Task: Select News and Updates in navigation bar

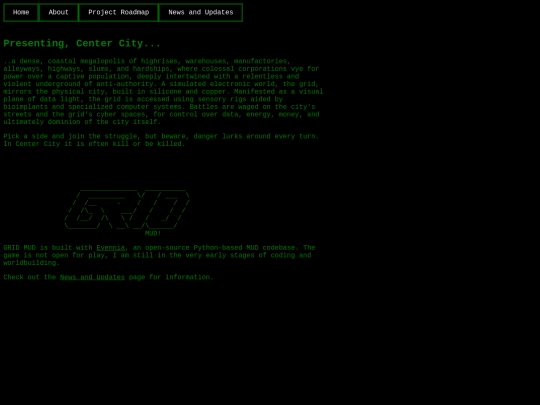Action: tap(201, 12)
